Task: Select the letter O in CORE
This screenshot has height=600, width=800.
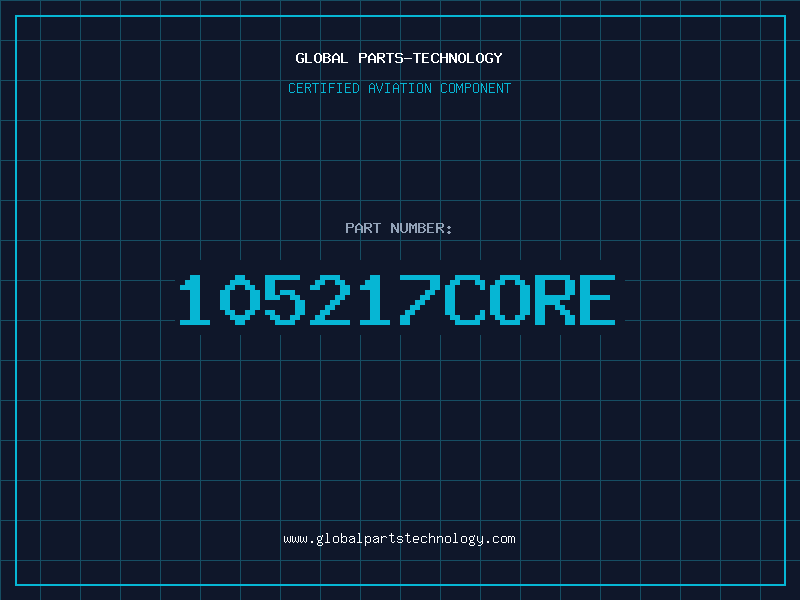Action: pos(508,300)
